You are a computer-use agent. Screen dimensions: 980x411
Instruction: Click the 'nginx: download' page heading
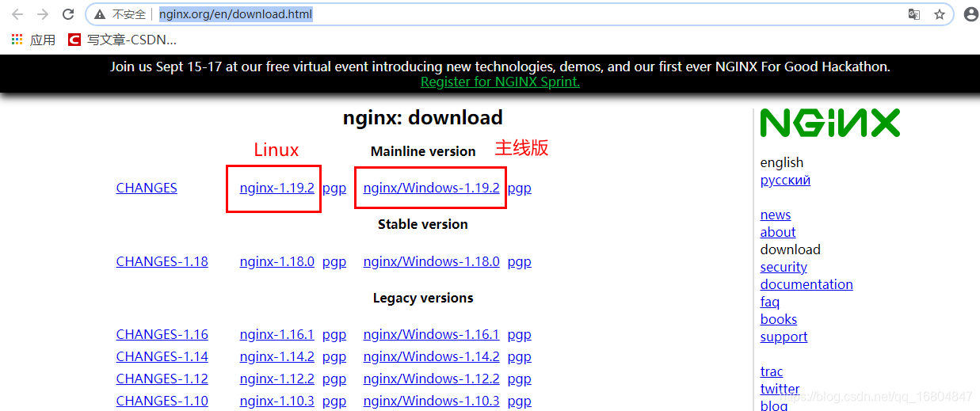423,118
